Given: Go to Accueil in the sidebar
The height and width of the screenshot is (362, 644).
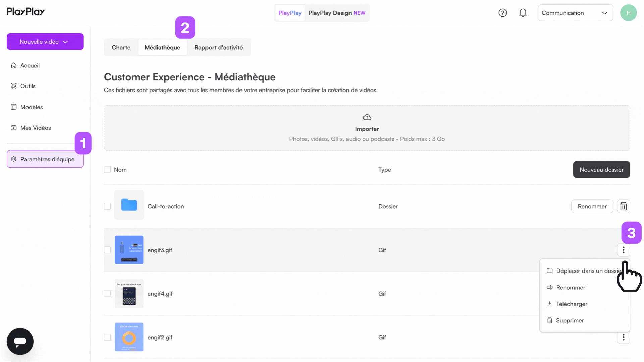Looking at the screenshot, I should [45, 65].
